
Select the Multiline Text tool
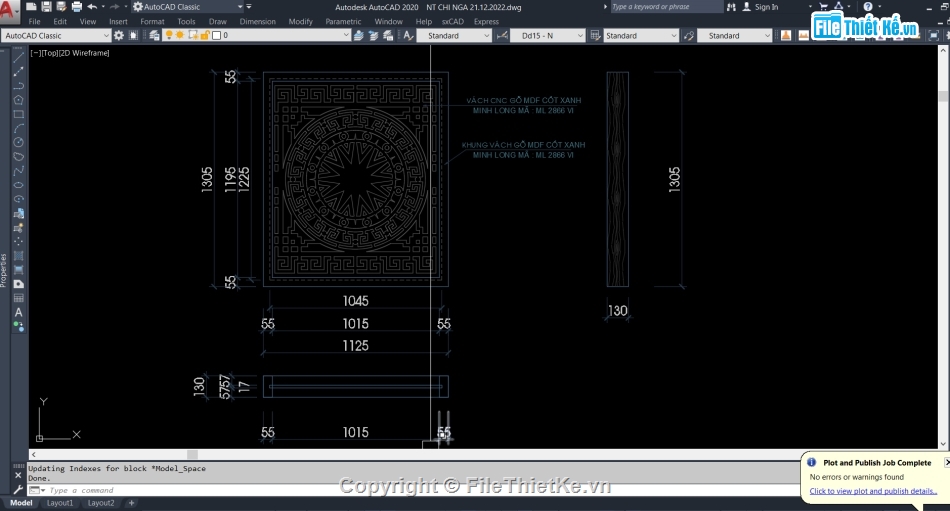(19, 313)
